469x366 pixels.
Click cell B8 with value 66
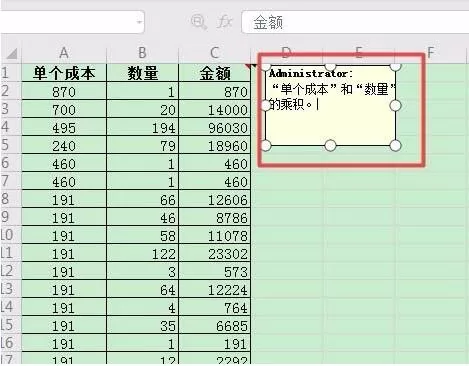point(143,199)
